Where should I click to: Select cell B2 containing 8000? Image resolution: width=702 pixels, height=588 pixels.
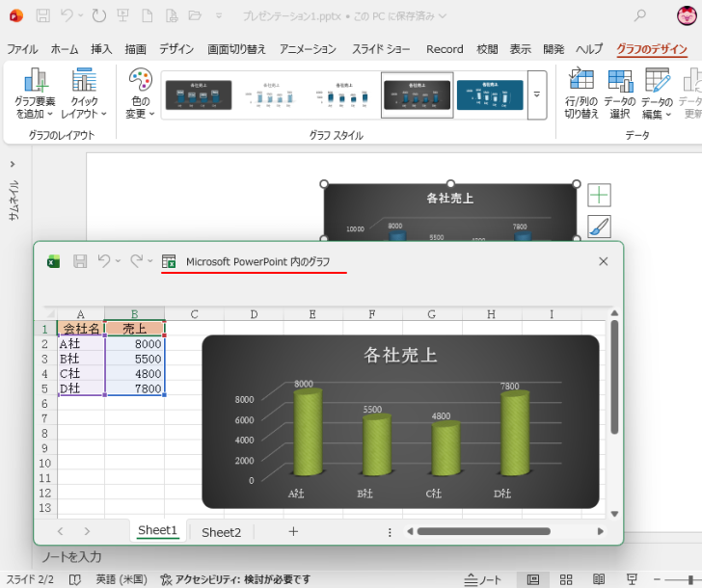(135, 344)
